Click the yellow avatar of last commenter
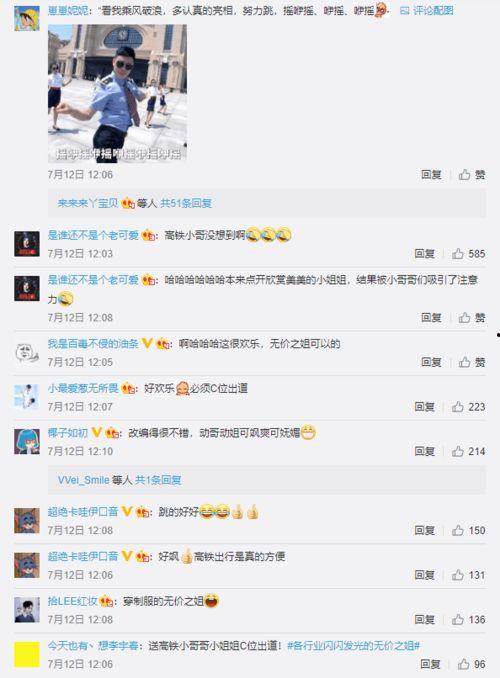This screenshot has width=500, height=678. click(x=27, y=654)
